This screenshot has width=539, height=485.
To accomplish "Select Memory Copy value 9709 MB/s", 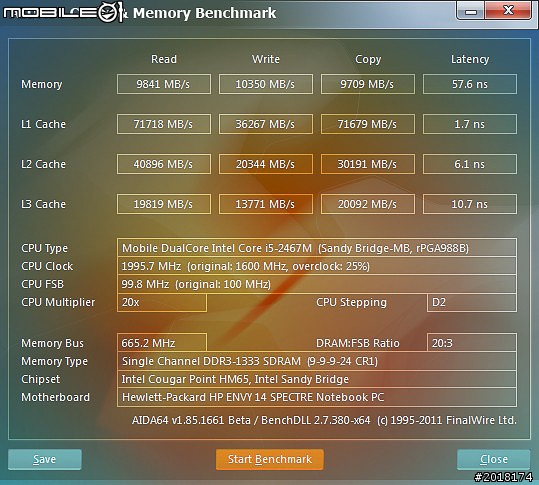I will (368, 84).
